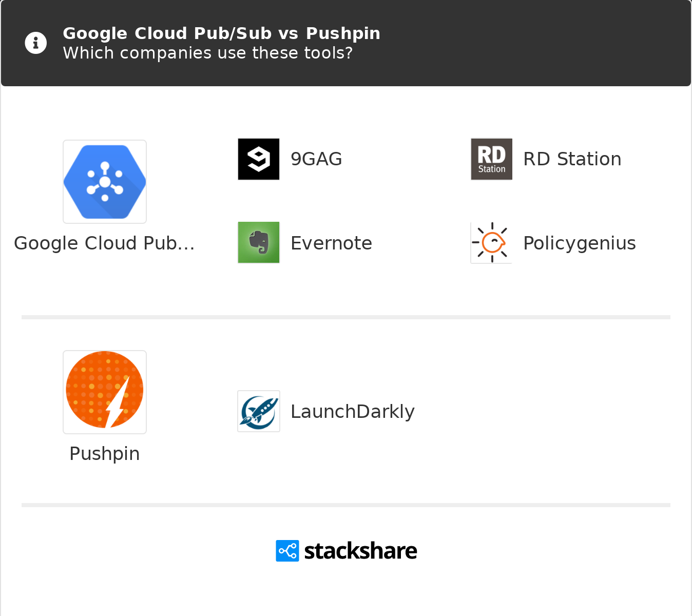This screenshot has width=692, height=616.
Task: Click the 9GAG logo icon
Action: click(x=259, y=159)
